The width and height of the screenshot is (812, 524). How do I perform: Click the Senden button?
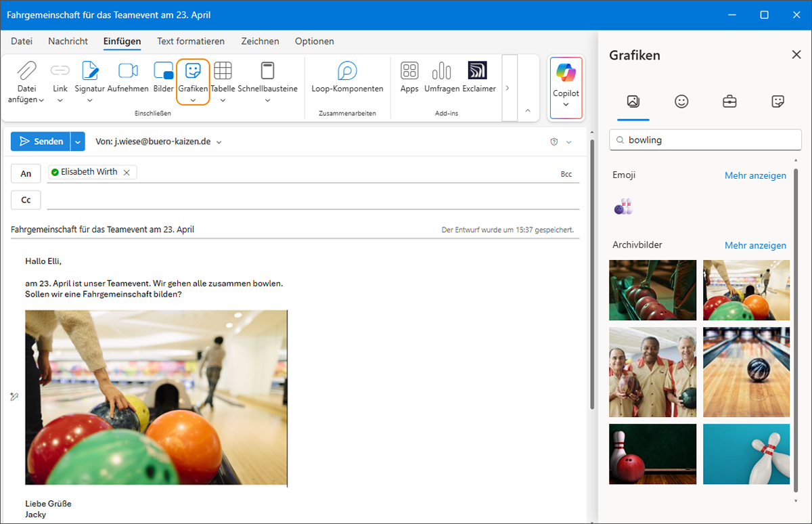click(41, 141)
